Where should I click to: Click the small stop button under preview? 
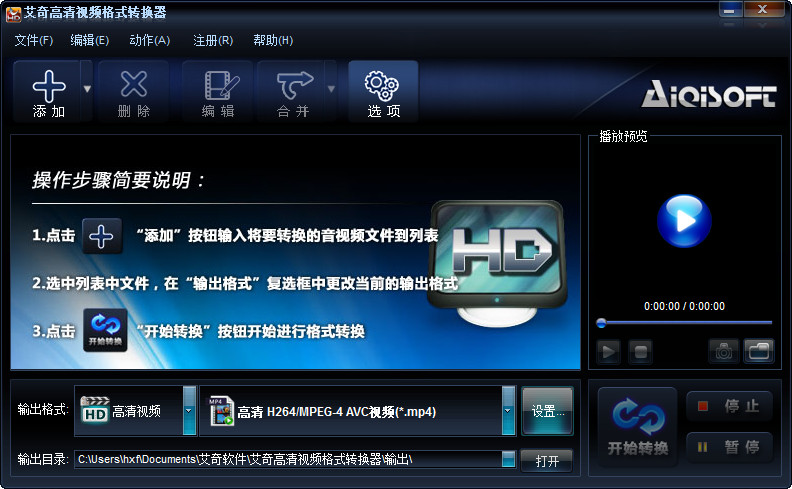click(x=640, y=351)
